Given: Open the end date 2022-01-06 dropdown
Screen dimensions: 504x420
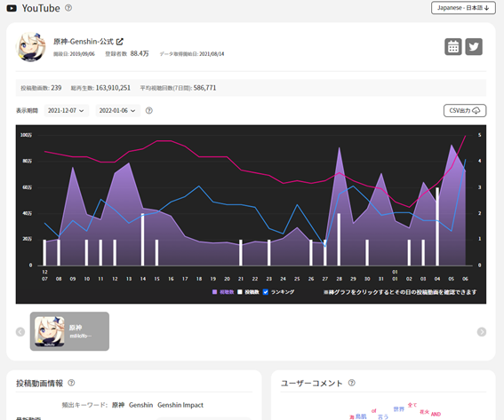Looking at the screenshot, I should coord(117,110).
